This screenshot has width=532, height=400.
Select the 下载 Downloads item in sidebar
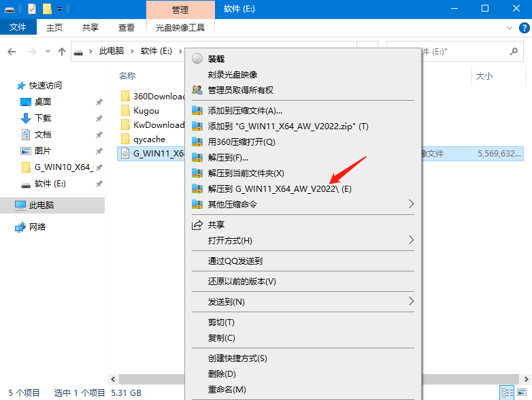43,118
